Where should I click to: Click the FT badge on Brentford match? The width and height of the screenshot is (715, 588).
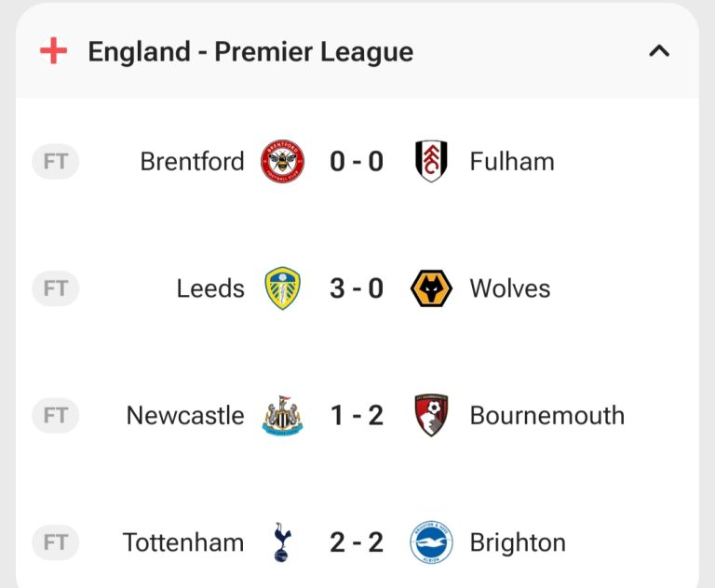click(x=56, y=161)
